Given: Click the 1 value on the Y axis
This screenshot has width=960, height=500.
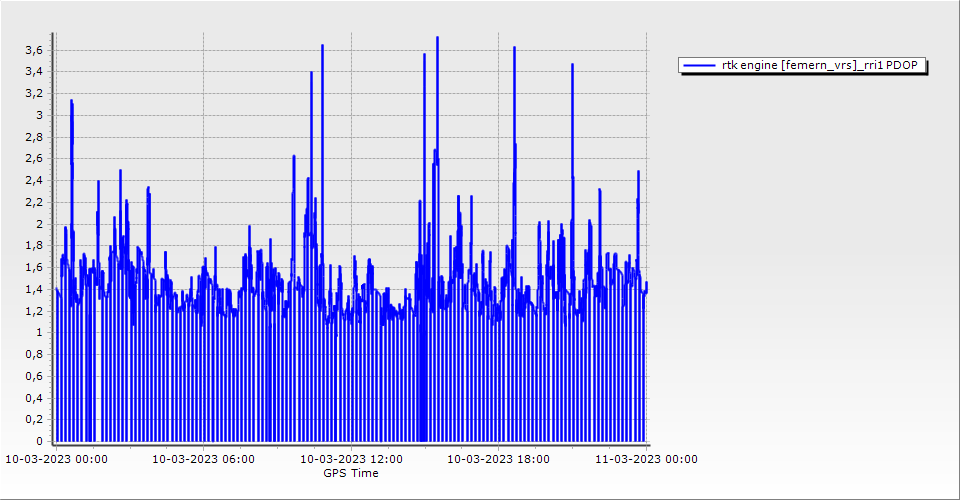Looking at the screenshot, I should pyautogui.click(x=39, y=333).
